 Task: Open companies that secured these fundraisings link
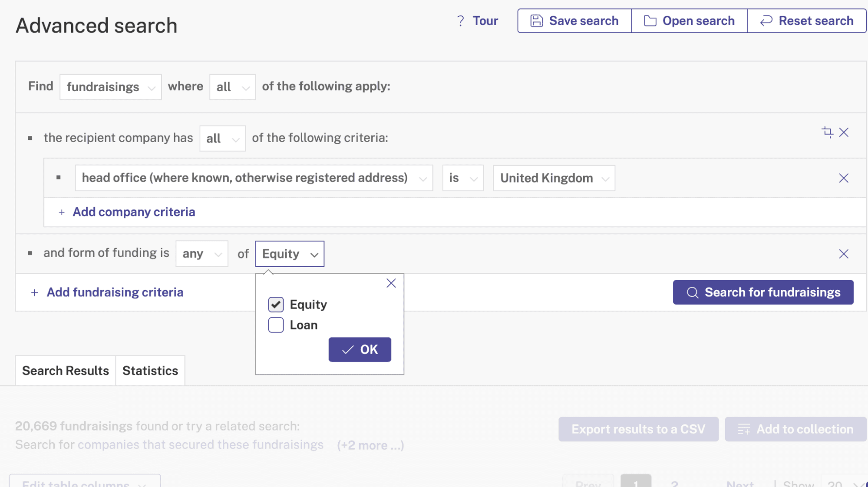tap(201, 445)
